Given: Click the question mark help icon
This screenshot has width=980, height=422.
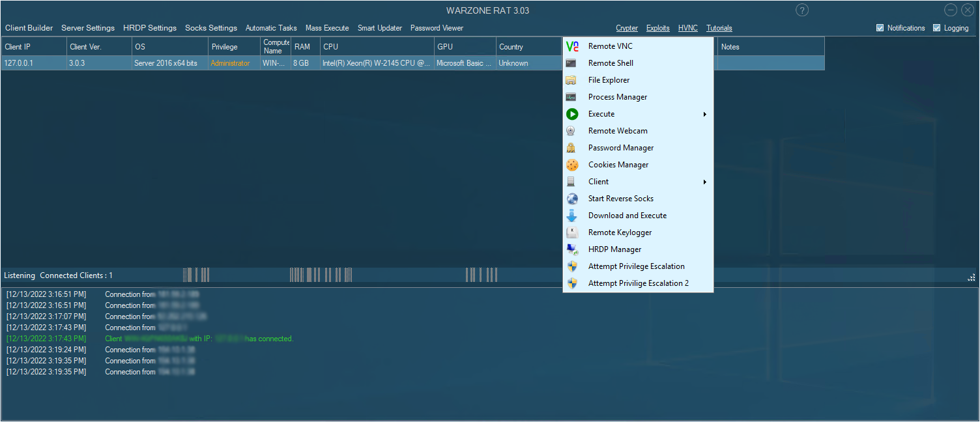Looking at the screenshot, I should coord(802,10).
